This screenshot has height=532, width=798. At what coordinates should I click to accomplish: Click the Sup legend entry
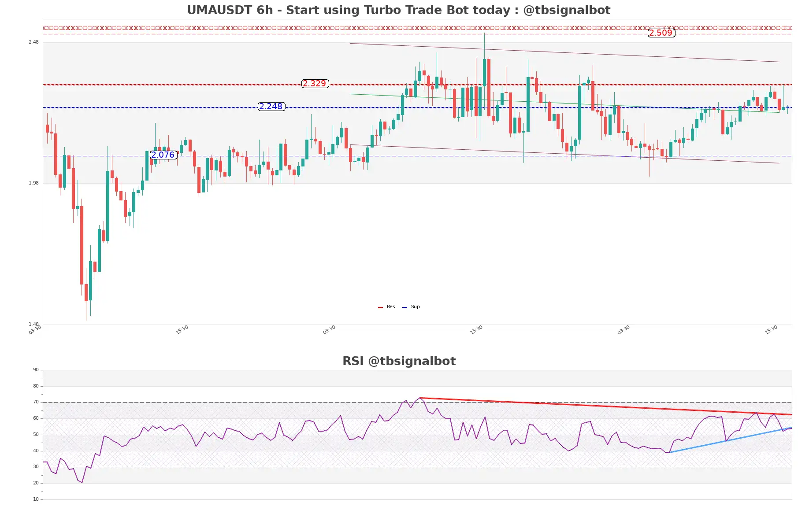pyautogui.click(x=411, y=307)
